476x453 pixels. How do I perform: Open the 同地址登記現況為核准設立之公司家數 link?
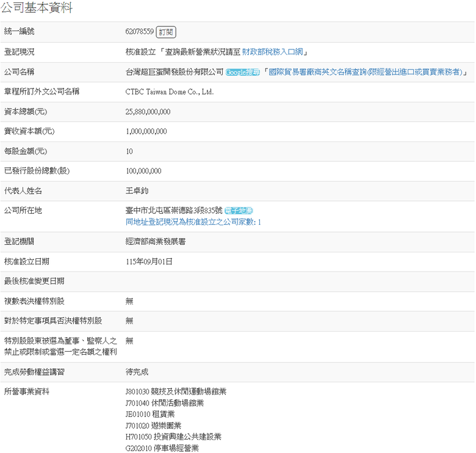pos(193,222)
